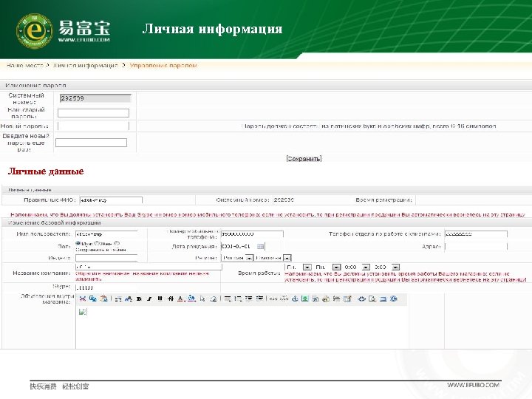Focus the 'Новый пароль' input field

click(x=93, y=126)
